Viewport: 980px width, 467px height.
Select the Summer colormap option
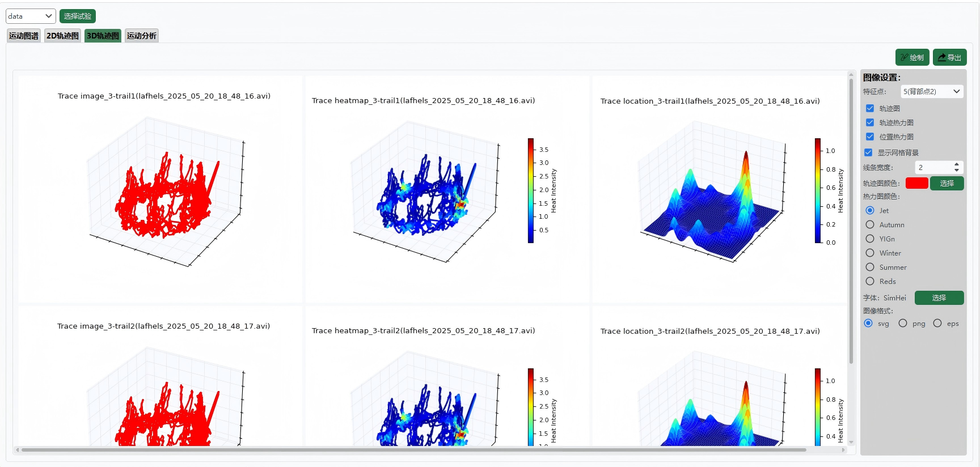pyautogui.click(x=870, y=267)
